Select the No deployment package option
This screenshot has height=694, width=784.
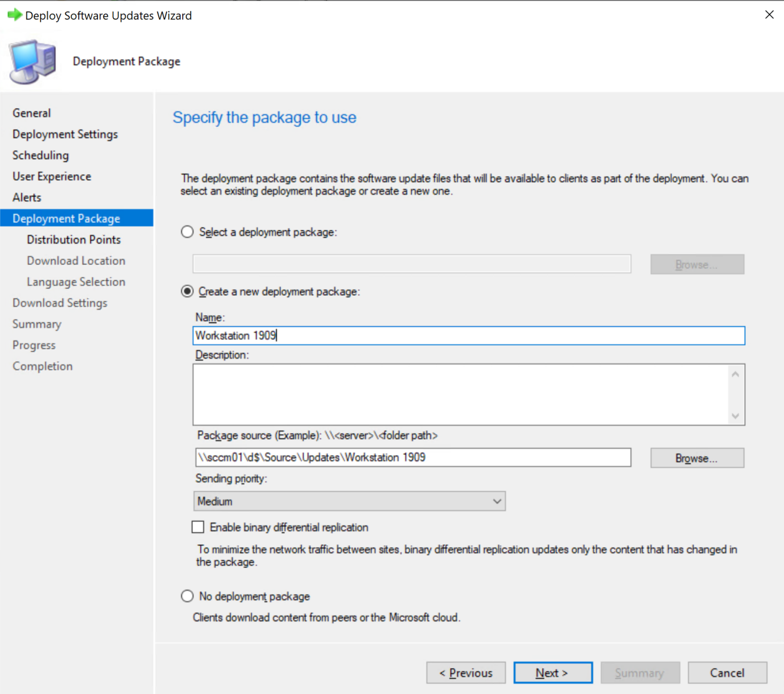click(x=187, y=596)
